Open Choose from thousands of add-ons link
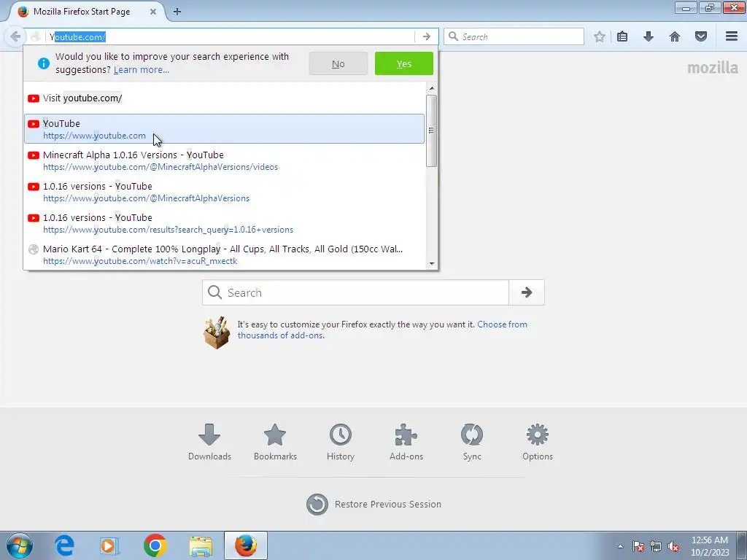The width and height of the screenshot is (747, 560). click(382, 330)
